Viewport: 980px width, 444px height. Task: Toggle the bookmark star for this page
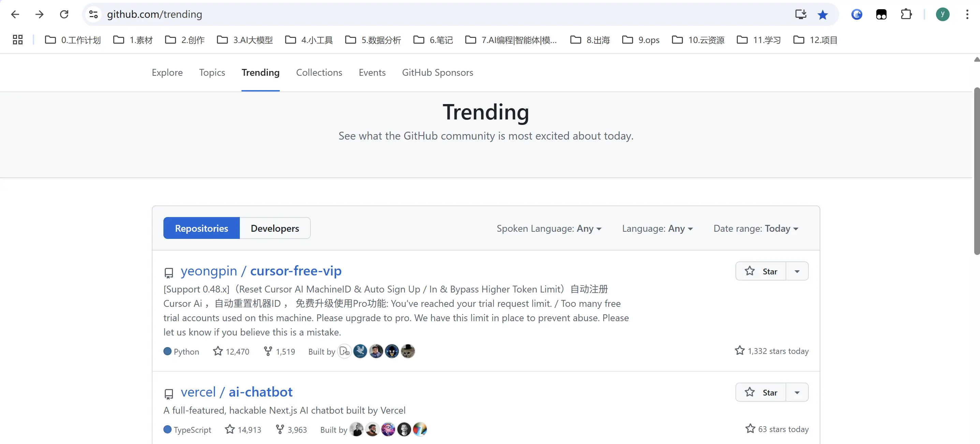coord(822,14)
